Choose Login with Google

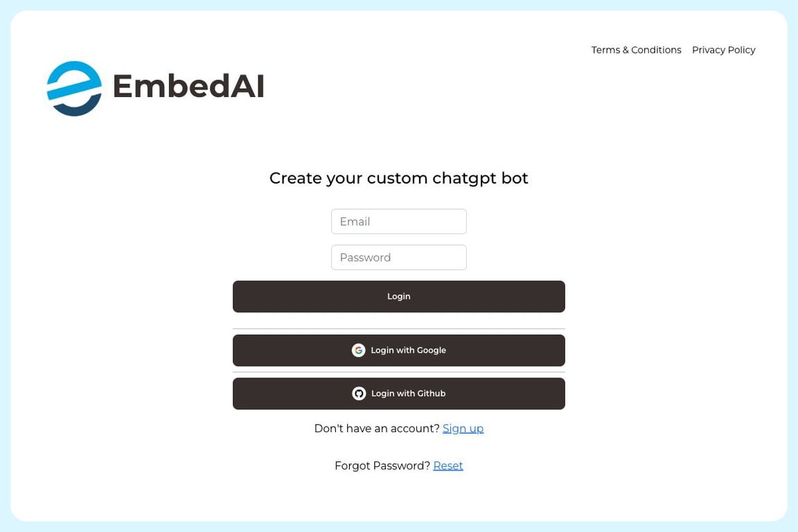399,351
